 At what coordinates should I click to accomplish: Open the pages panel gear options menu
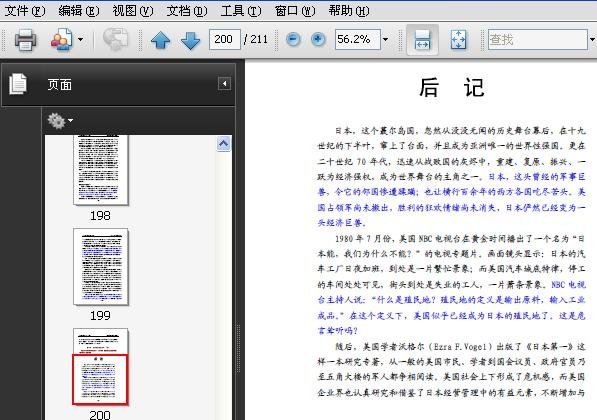pos(60,121)
